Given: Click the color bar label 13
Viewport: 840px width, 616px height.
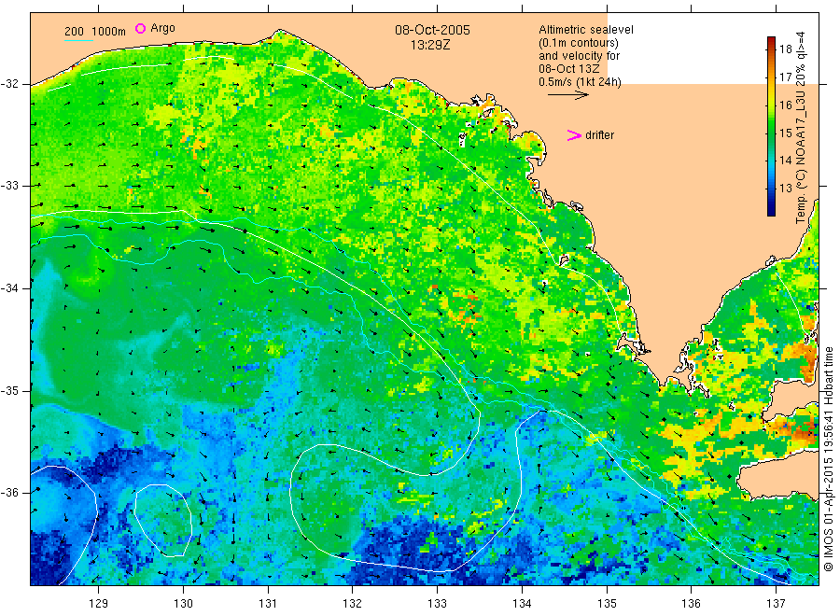Looking at the screenshot, I should click(785, 188).
